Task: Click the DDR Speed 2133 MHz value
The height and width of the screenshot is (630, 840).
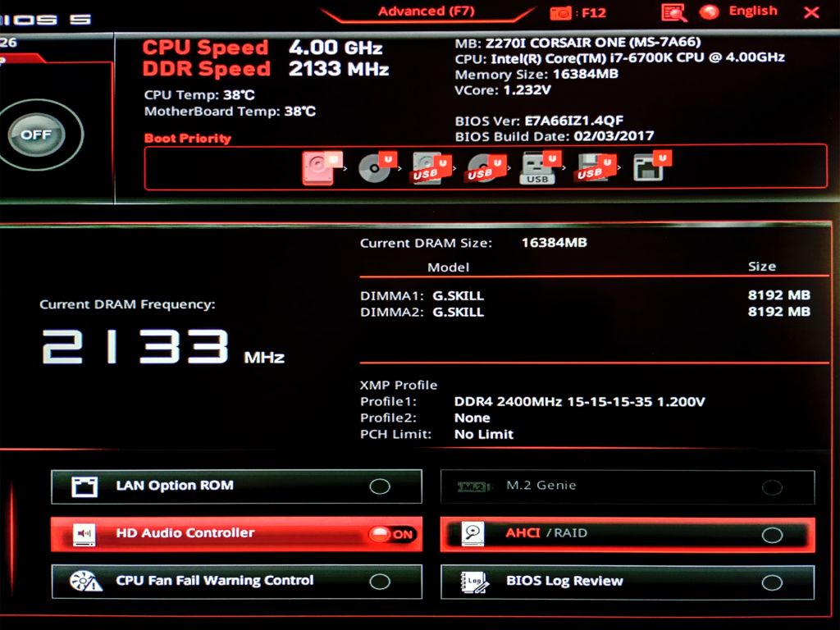Action: point(339,69)
